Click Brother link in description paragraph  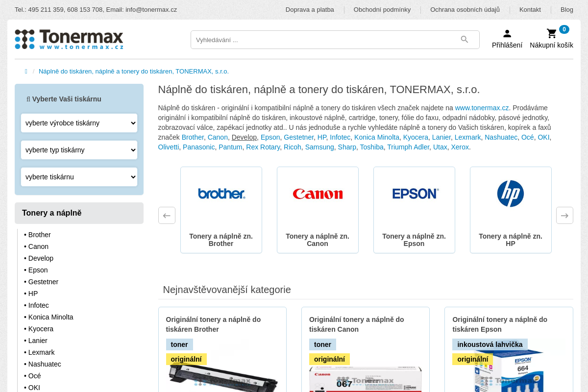193,137
